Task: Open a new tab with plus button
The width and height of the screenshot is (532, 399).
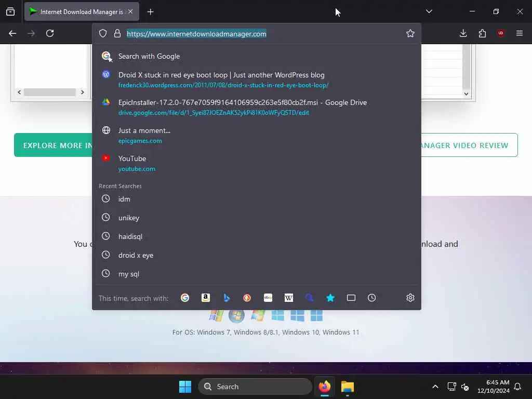Action: point(151,12)
